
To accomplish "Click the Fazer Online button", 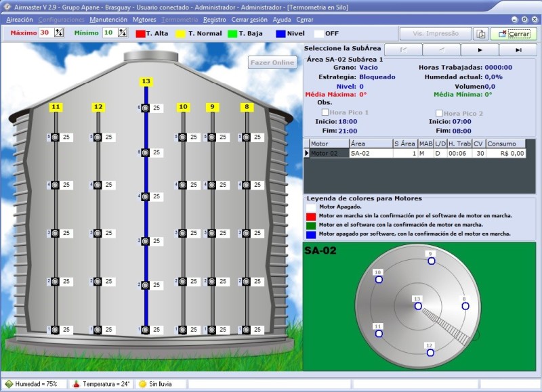I will point(272,62).
